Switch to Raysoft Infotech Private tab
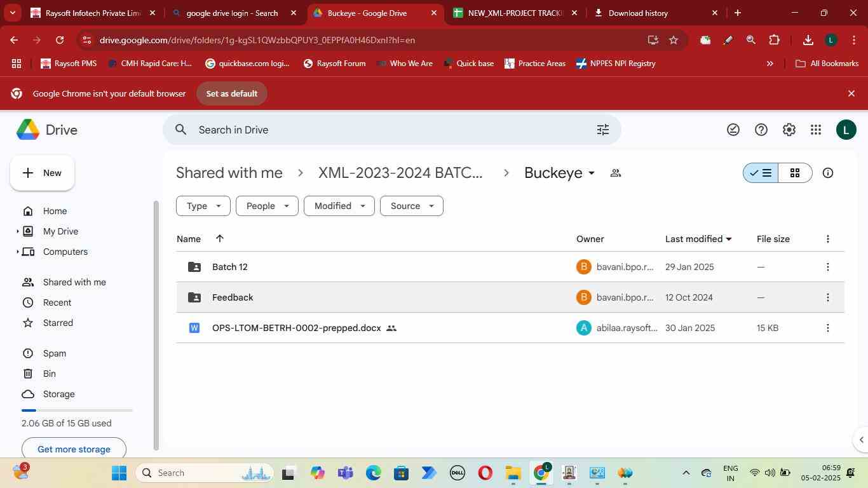 click(93, 13)
